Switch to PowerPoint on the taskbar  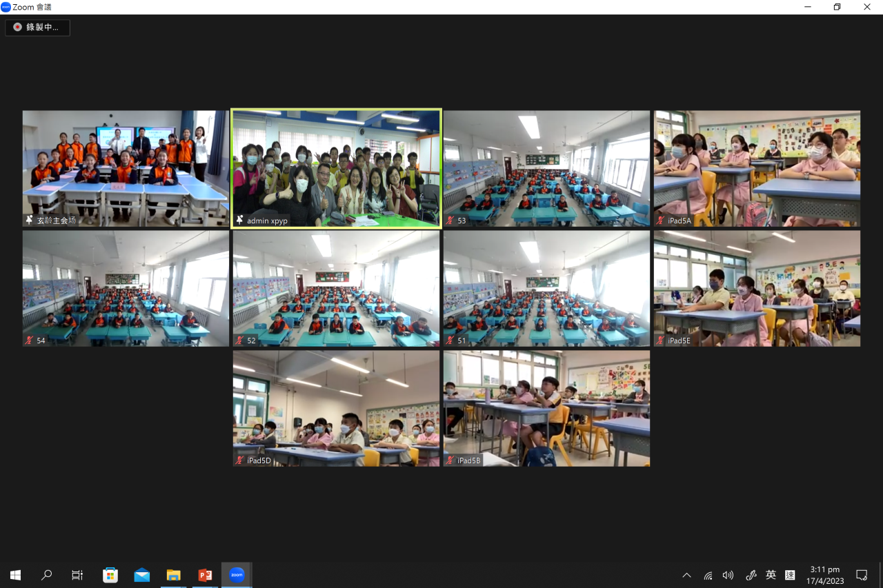[x=205, y=575]
